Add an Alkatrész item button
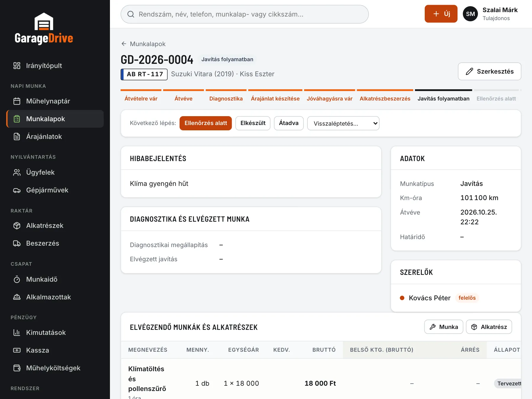This screenshot has height=399, width=532. 489,327
